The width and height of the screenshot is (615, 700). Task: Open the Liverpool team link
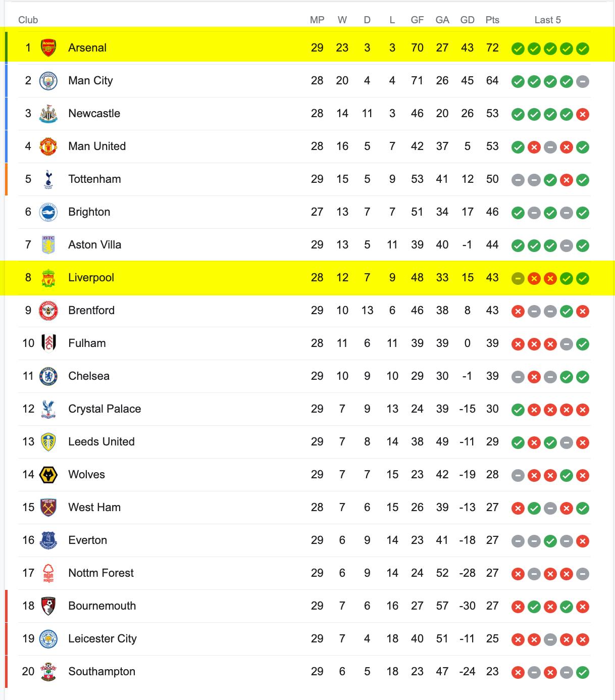(x=91, y=278)
